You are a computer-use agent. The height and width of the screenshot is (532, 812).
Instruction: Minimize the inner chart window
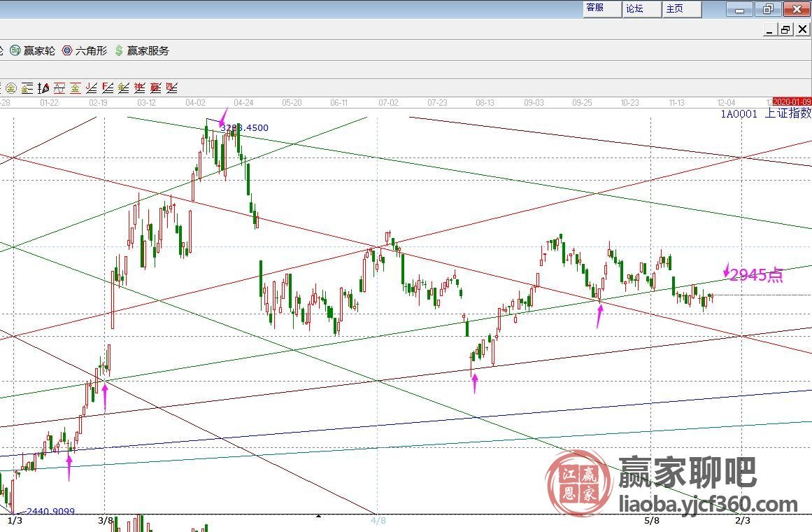769,30
